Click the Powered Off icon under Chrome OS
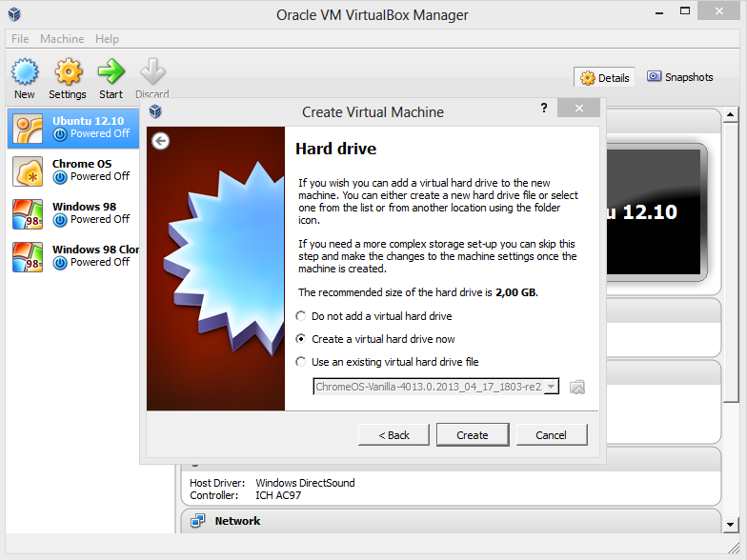 click(60, 177)
